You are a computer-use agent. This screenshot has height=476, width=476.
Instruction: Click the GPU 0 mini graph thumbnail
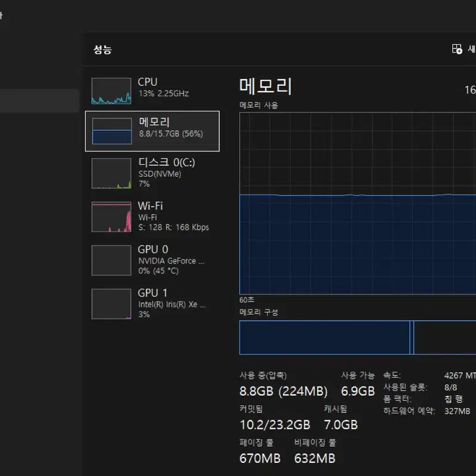(111, 260)
